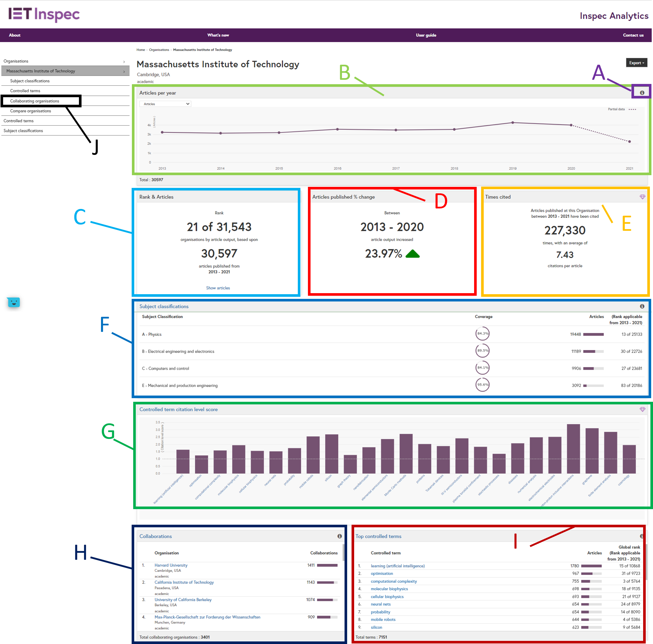The width and height of the screenshot is (653, 644).
Task: Open the What's new menu item
Action: [218, 35]
